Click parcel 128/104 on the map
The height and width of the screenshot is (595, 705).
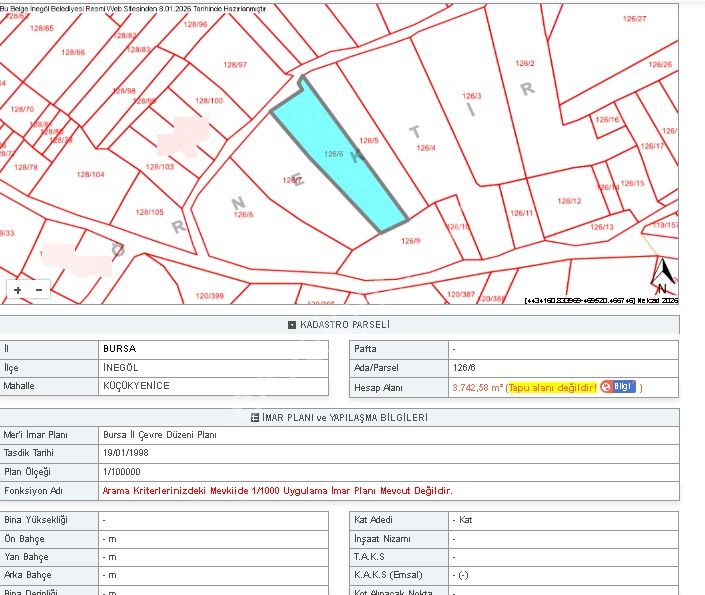pos(90,174)
